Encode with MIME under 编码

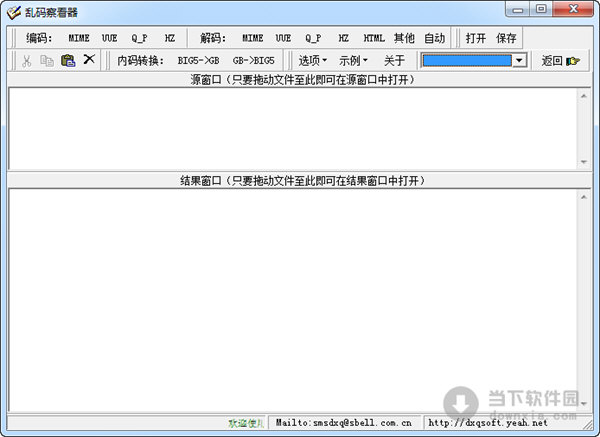click(79, 38)
